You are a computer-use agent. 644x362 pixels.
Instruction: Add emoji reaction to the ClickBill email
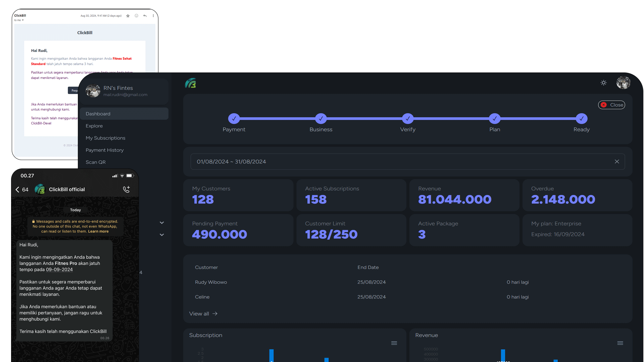136,16
